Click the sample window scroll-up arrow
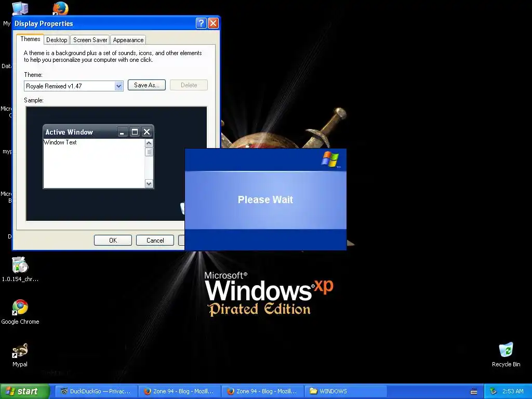532x399 pixels. tap(149, 143)
